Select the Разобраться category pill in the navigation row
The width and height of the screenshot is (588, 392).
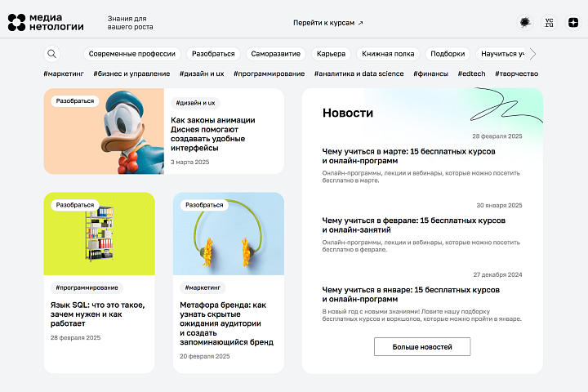pos(213,54)
